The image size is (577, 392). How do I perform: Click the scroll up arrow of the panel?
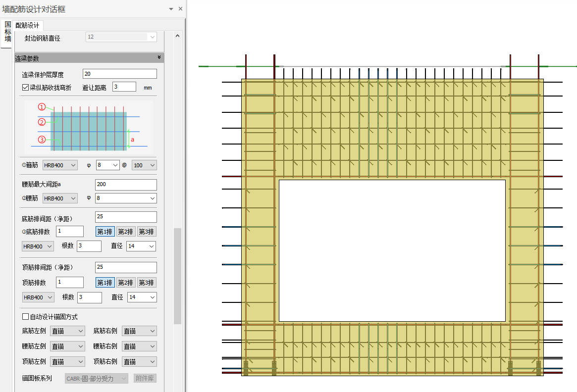coord(177,35)
